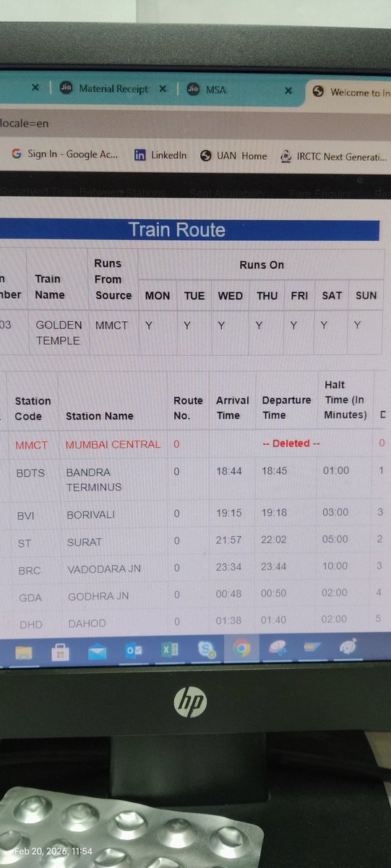Click Vadodara's 10:00 halt time
Screen dimensions: 391x868
pyautogui.click(x=337, y=566)
